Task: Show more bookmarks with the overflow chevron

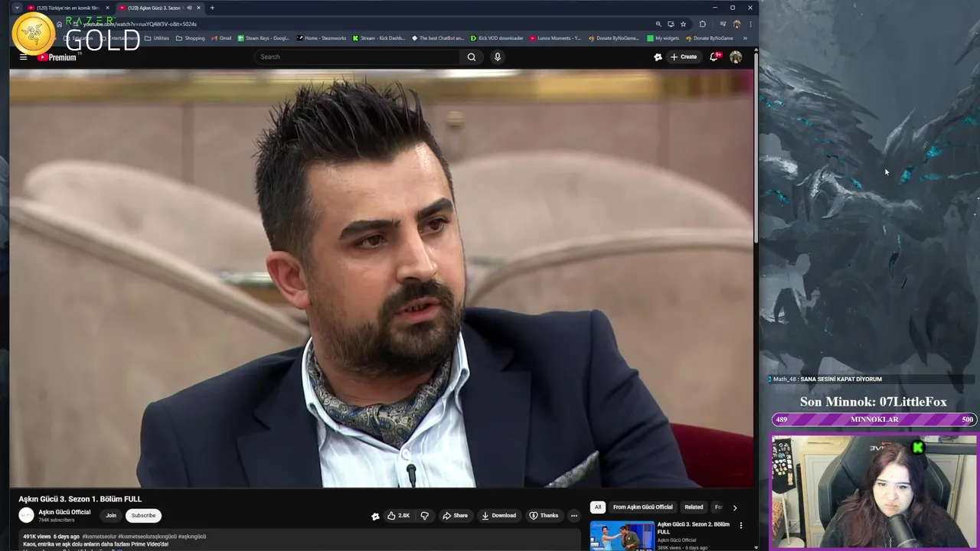Action: (x=745, y=38)
